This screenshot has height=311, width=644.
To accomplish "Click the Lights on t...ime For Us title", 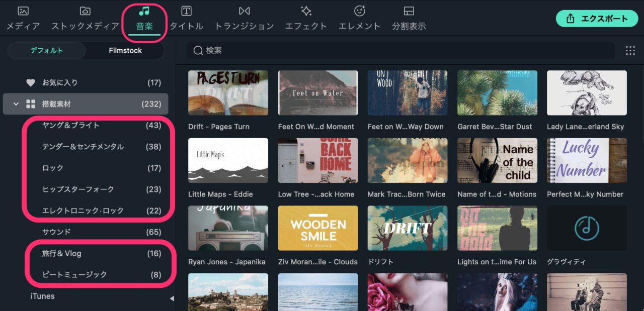I will click(497, 262).
